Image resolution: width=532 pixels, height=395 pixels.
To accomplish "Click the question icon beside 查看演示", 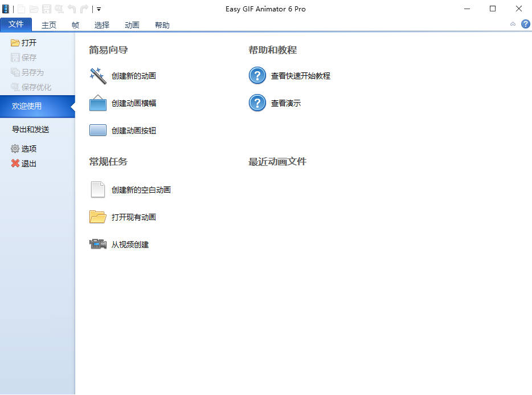I will click(257, 103).
